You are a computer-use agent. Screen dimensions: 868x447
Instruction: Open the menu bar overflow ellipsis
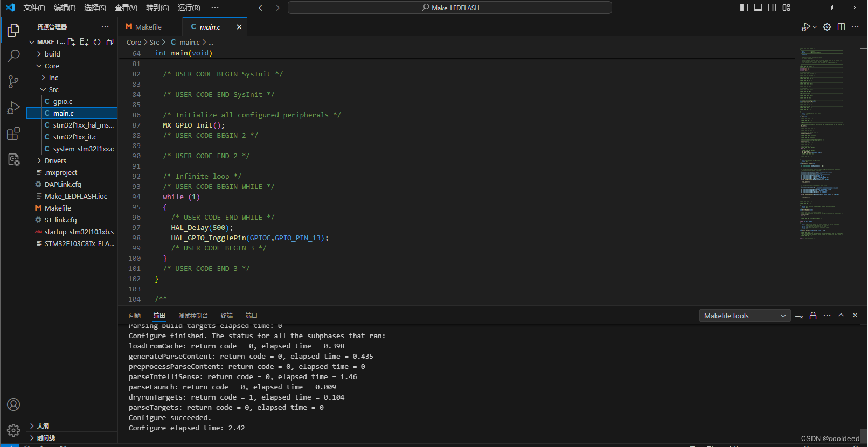tap(215, 8)
